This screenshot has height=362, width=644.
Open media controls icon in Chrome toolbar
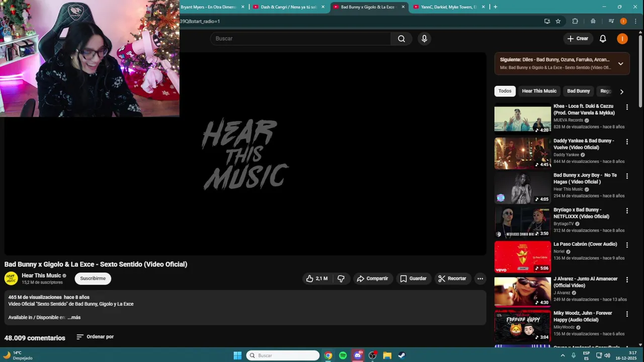pos(611,21)
